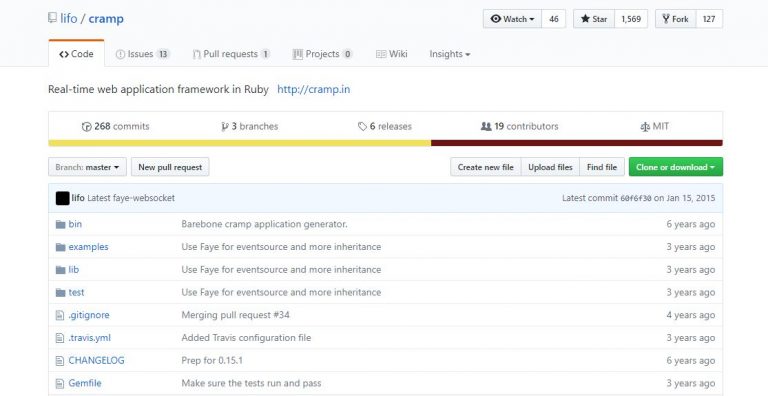768x396 pixels.
Task: View the 6 releases link
Action: [x=384, y=126]
